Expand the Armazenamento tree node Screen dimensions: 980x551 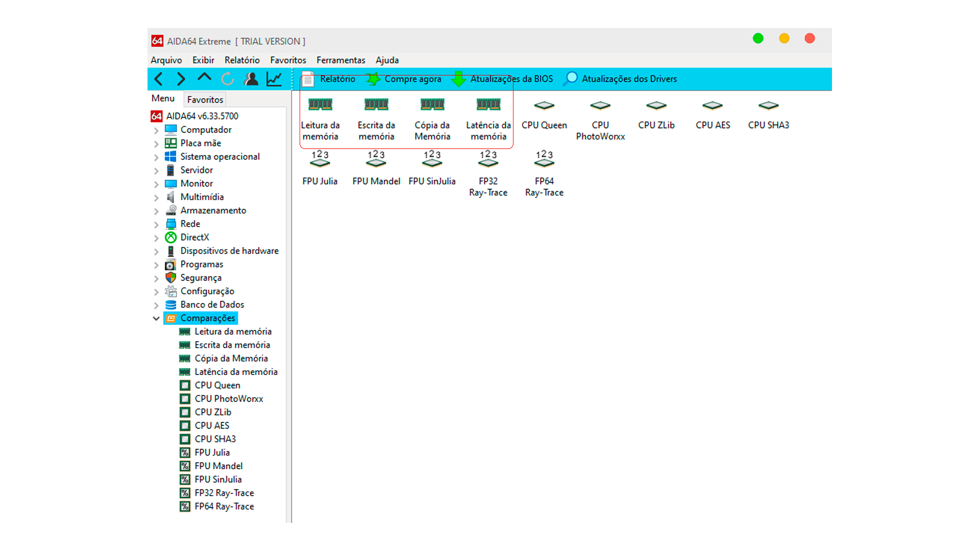(156, 211)
